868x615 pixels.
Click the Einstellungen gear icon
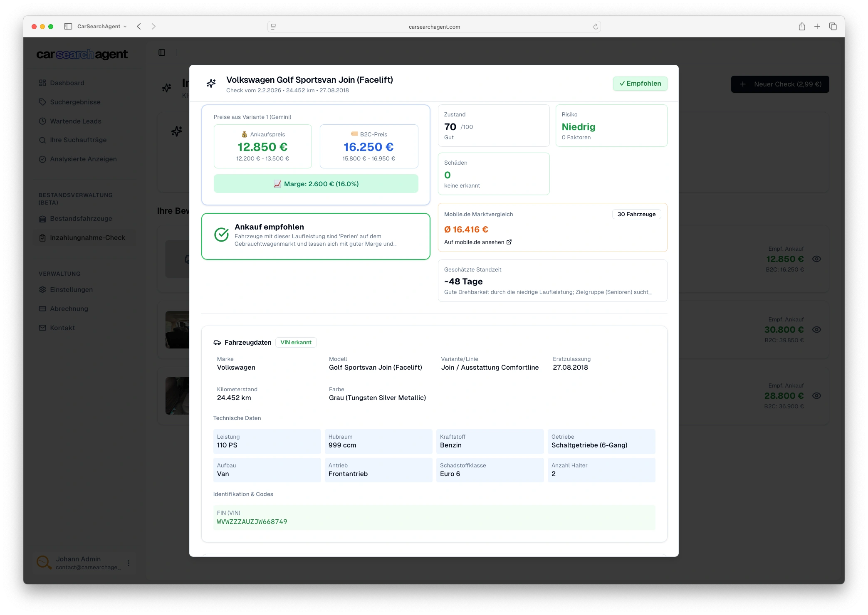(x=42, y=290)
